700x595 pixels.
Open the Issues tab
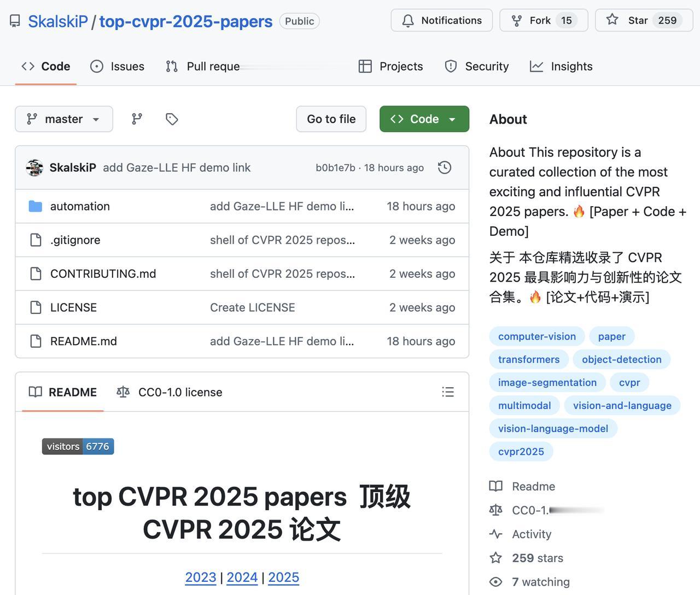pos(117,66)
